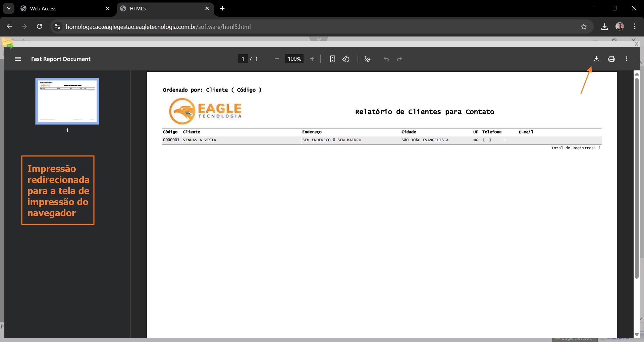Screen dimensions: 644x342
Task: Go back to the previous page
Action: pyautogui.click(x=9, y=26)
